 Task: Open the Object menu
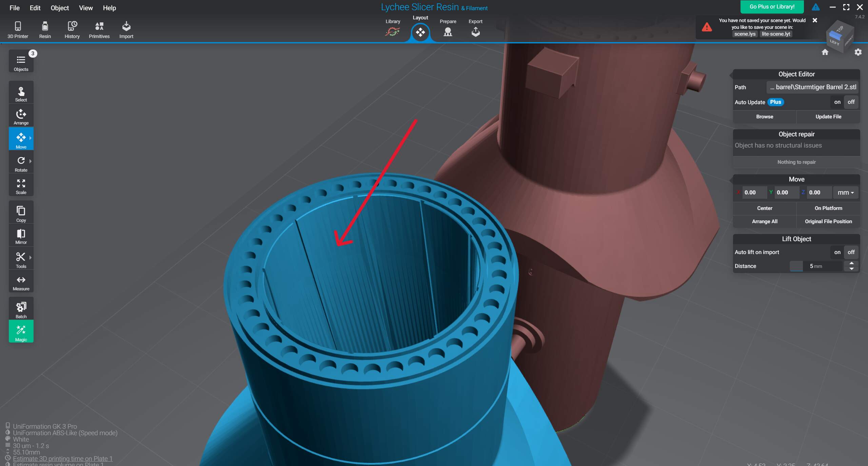coord(60,8)
